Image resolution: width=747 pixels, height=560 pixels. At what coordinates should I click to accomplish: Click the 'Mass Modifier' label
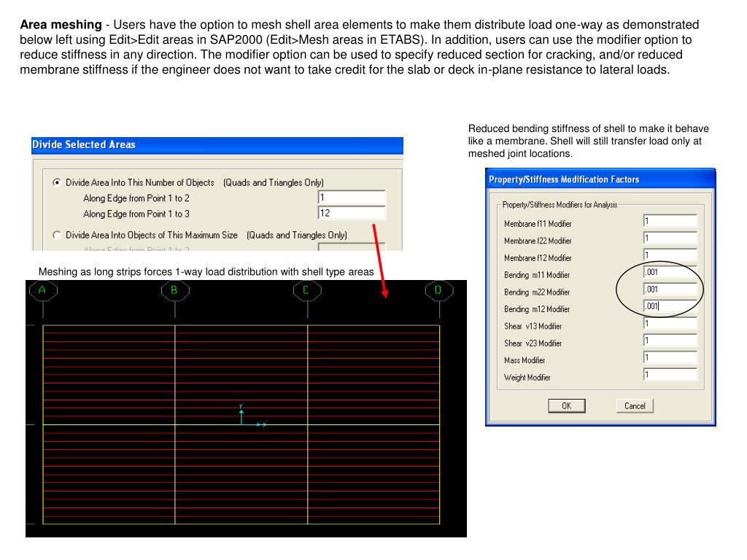point(525,360)
